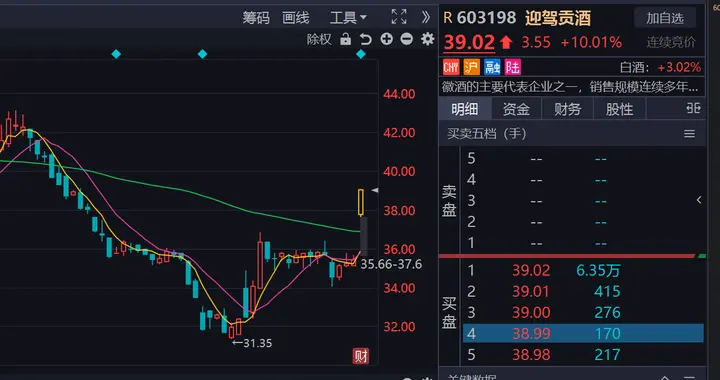Open chart settings gear icon
This screenshot has height=380, width=720.
coord(428,39)
